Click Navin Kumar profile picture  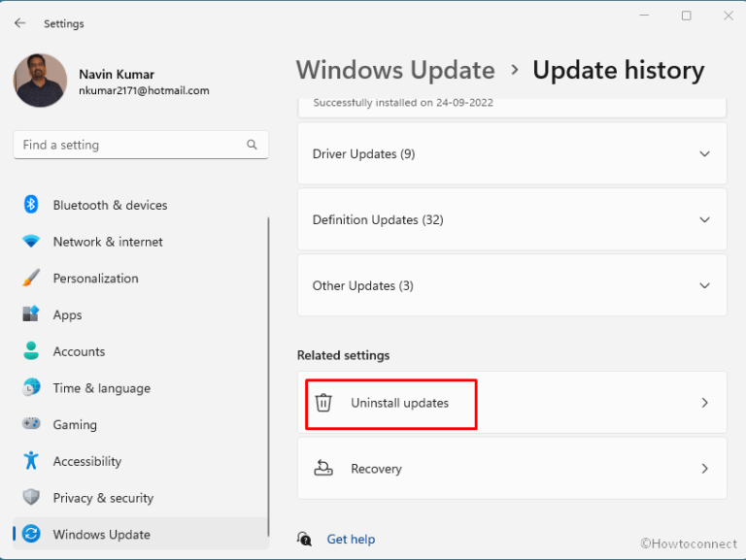click(x=41, y=80)
